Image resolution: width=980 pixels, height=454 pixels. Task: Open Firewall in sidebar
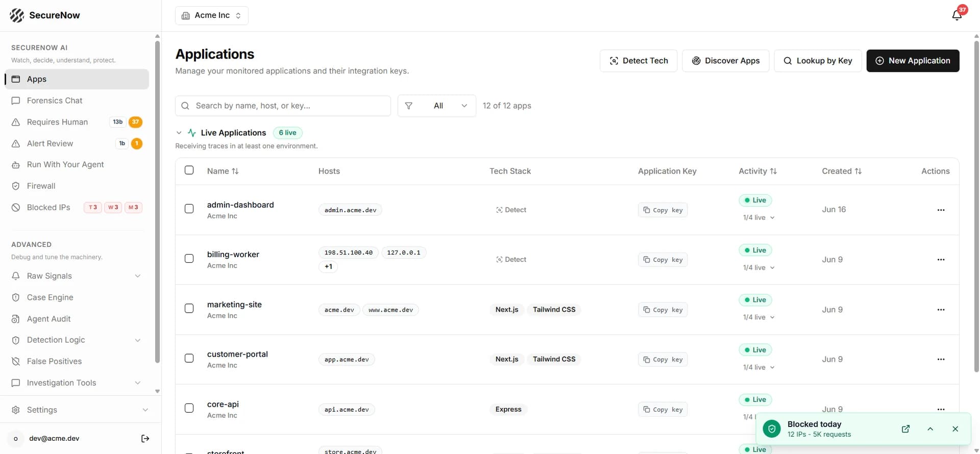point(77,186)
